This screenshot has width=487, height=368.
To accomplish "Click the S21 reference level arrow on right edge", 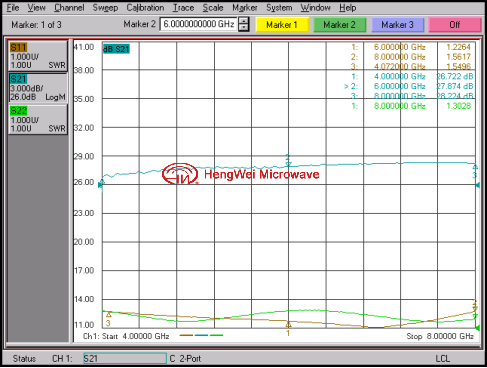I will pos(478,185).
